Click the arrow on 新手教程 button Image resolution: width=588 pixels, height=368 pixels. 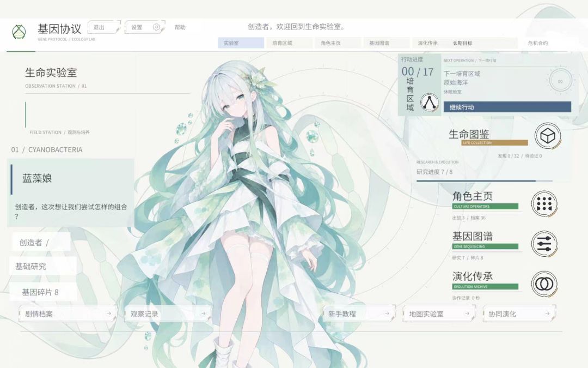(x=387, y=313)
